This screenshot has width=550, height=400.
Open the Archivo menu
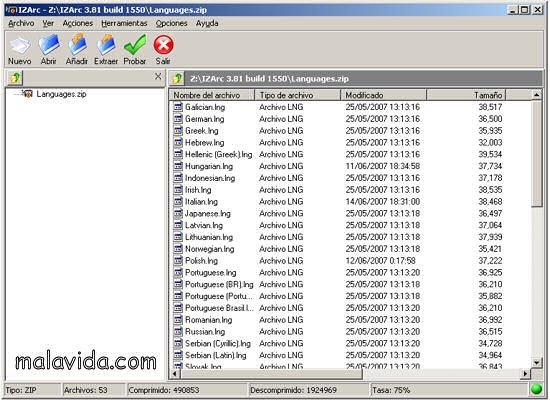coord(21,23)
